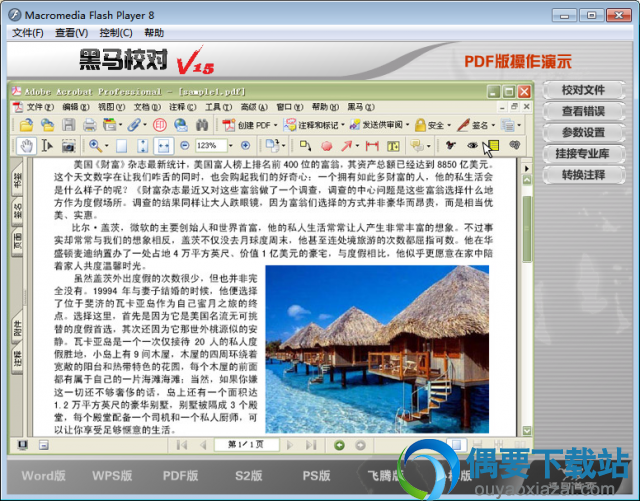
Task: Open the Flash Player 文件(F) menu
Action: (x=28, y=33)
